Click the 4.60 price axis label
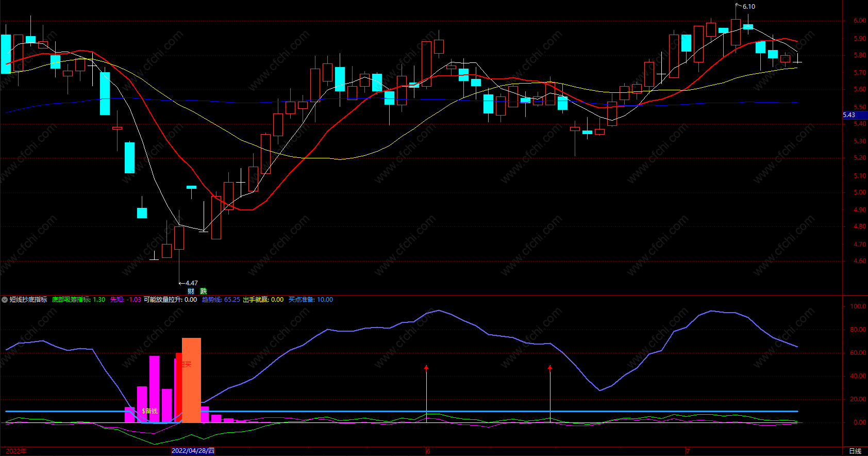The image size is (868, 456). click(860, 261)
